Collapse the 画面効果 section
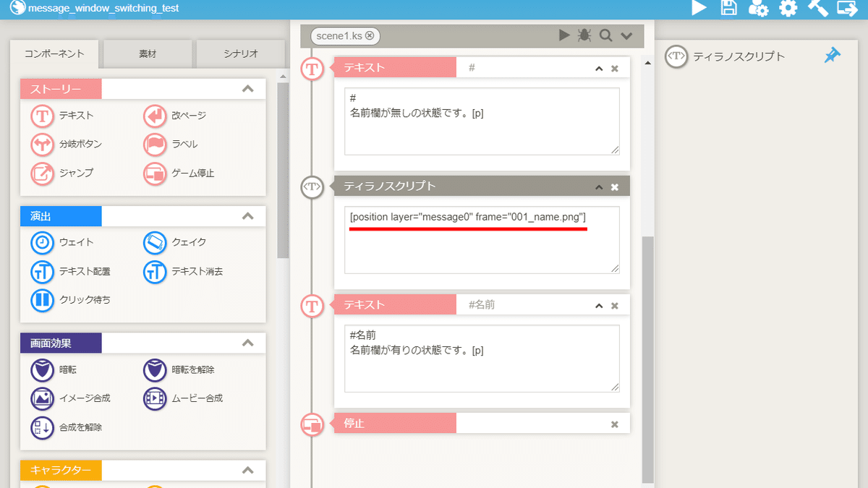 [x=248, y=343]
